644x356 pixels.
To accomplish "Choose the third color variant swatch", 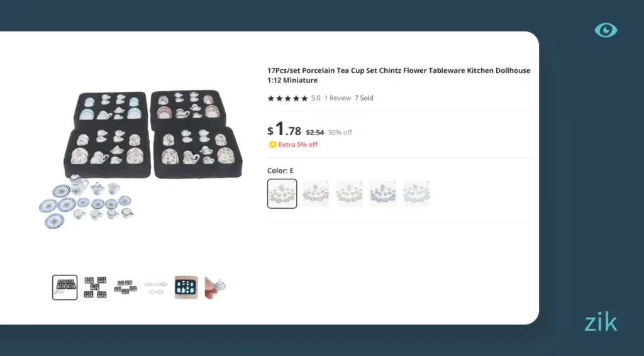I will click(x=350, y=193).
